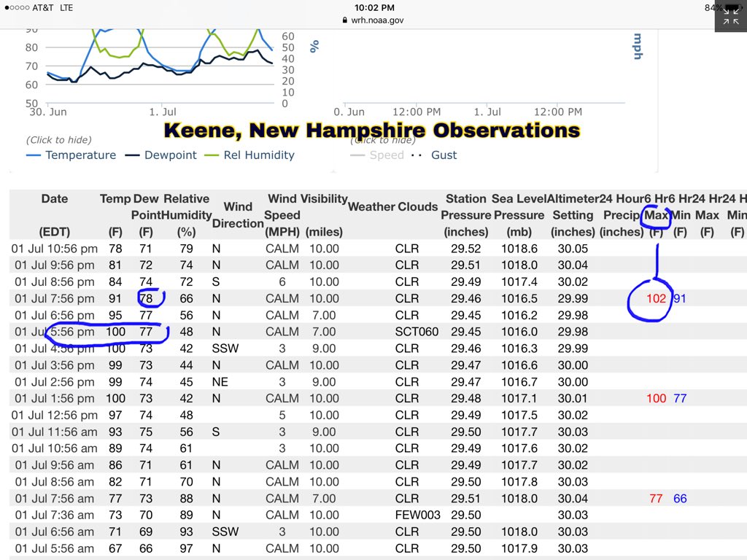747x560 pixels.
Task: Tap the lock icon beside wrh.noaa.gov
Action: coord(345,20)
